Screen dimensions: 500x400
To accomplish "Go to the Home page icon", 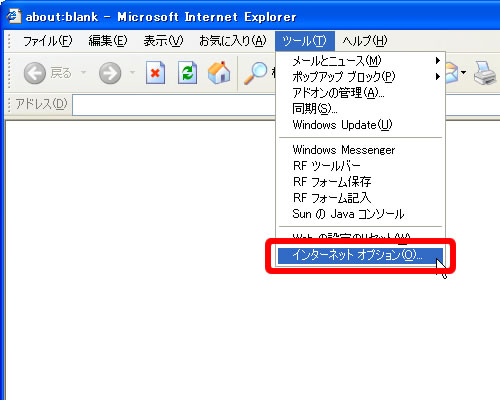I will pyautogui.click(x=219, y=72).
